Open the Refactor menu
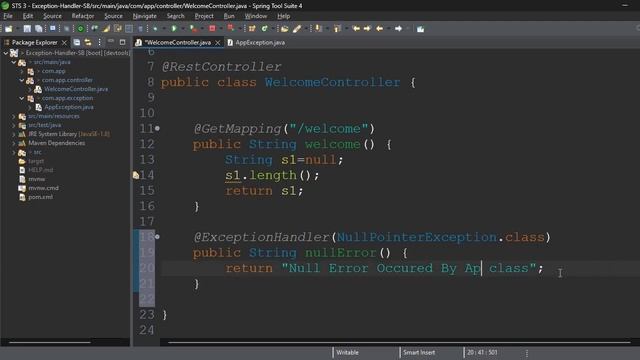Viewport: 640px width, 360px height. pyautogui.click(x=83, y=16)
